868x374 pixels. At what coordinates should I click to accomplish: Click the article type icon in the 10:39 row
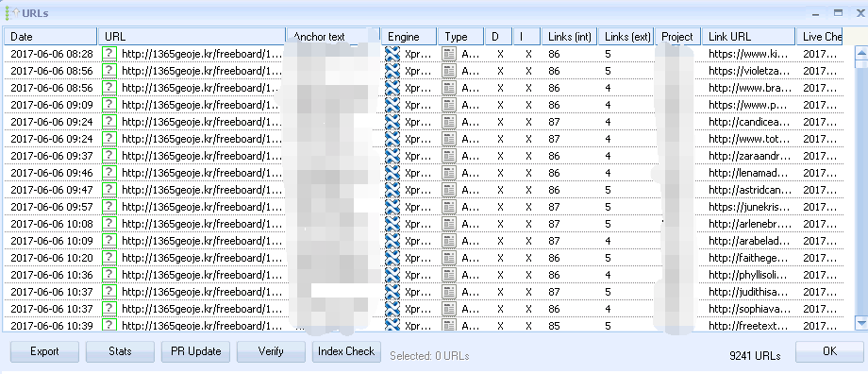click(449, 325)
